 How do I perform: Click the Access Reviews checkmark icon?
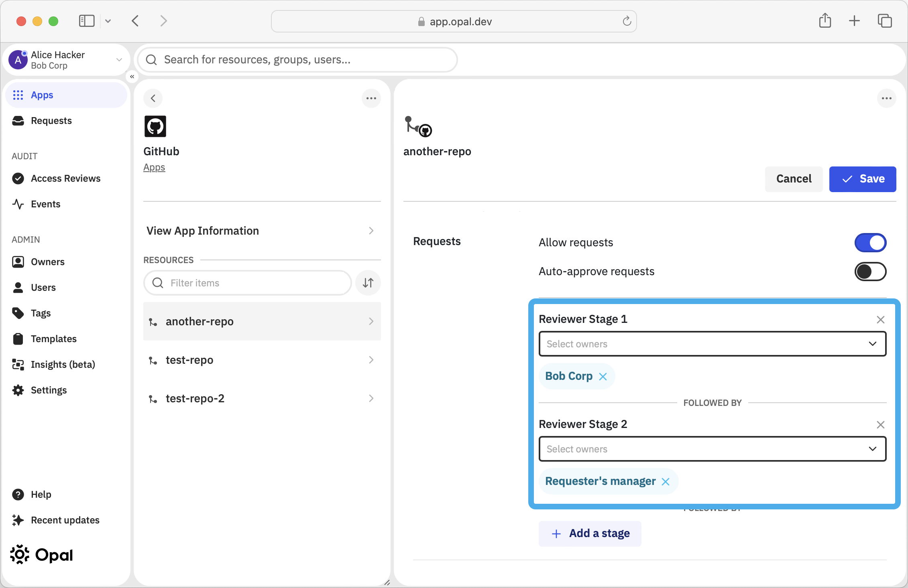18,178
